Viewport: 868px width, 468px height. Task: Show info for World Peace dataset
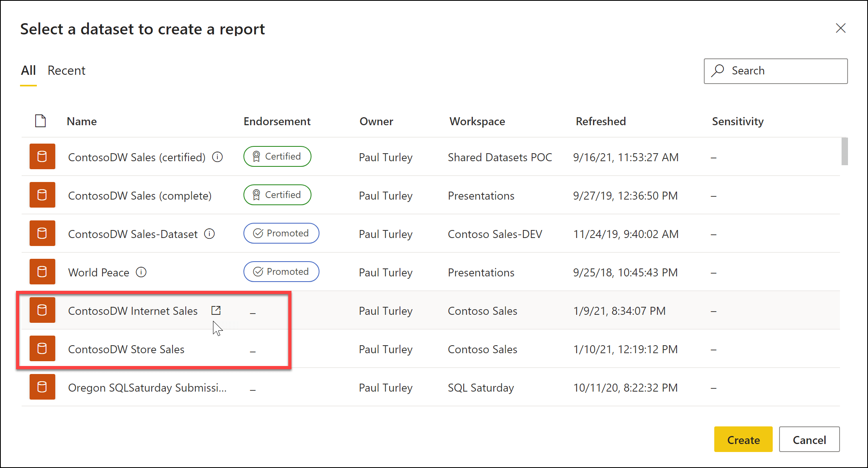[141, 272]
